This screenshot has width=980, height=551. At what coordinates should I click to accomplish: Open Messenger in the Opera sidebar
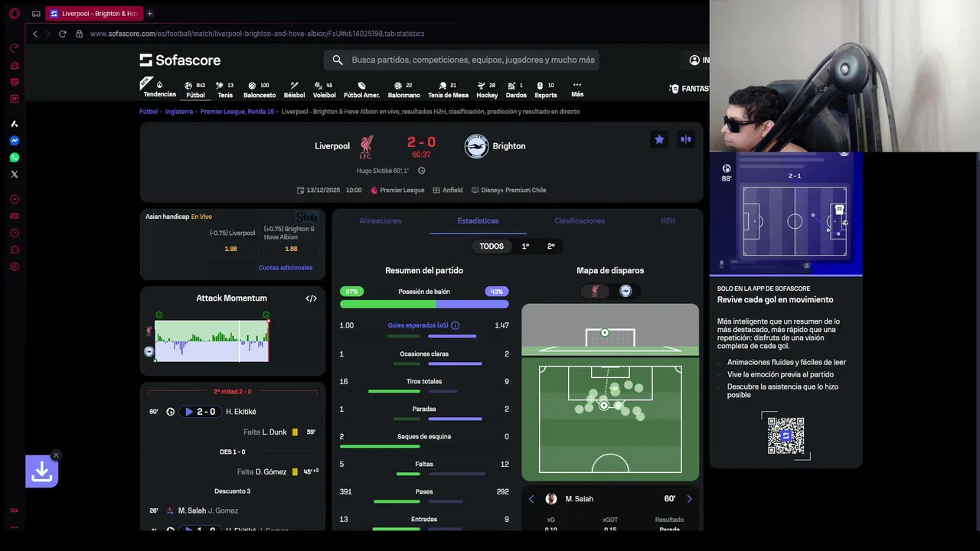[15, 141]
